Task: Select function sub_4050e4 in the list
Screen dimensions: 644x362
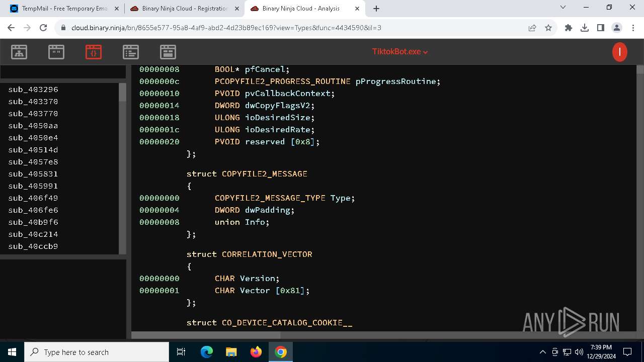Action: coord(33,138)
